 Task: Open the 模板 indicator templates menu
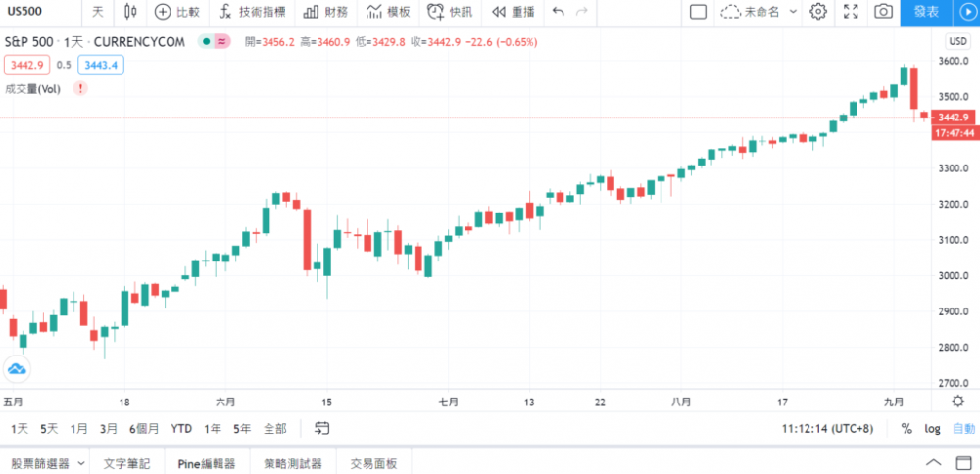pyautogui.click(x=387, y=11)
